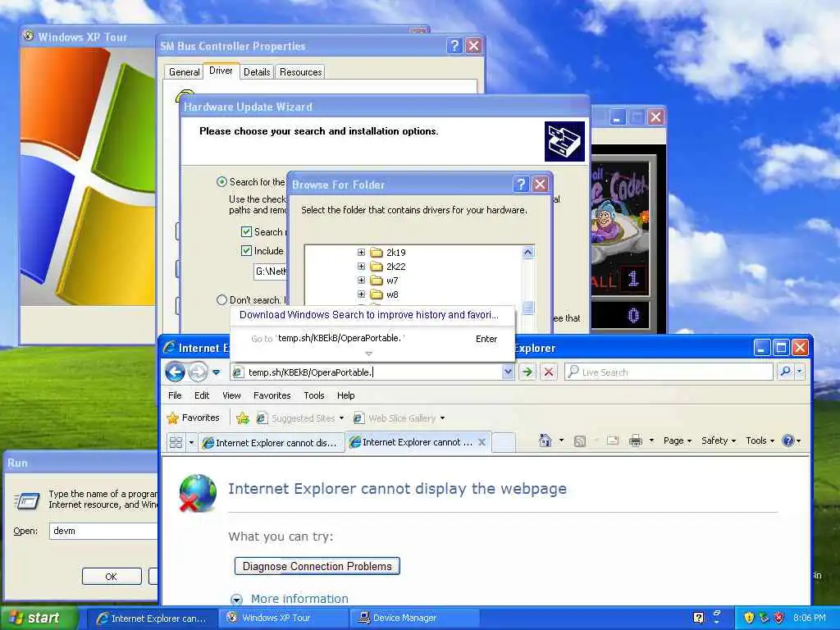
Task: Expand the w7 folder node
Action: 361,281
